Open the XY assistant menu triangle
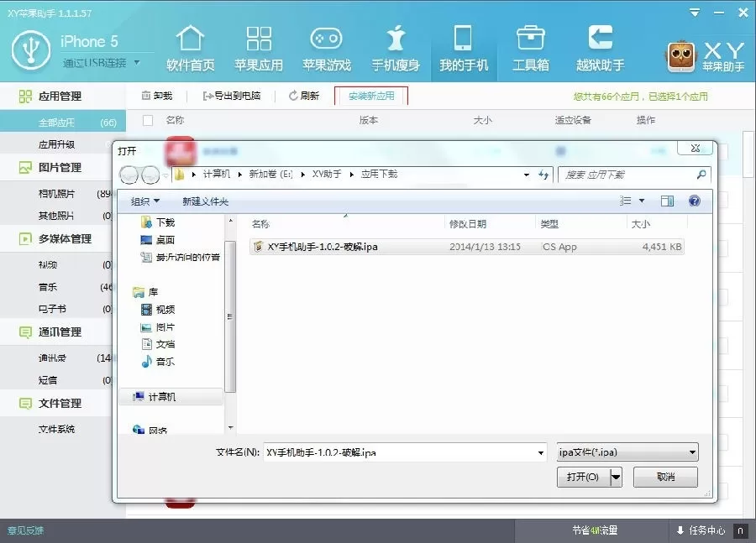The image size is (756, 543). tap(695, 13)
